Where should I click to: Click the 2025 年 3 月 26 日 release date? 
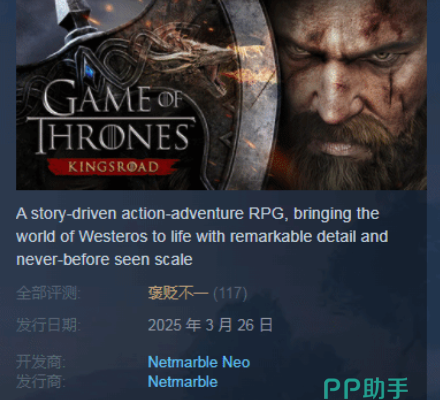(210, 325)
